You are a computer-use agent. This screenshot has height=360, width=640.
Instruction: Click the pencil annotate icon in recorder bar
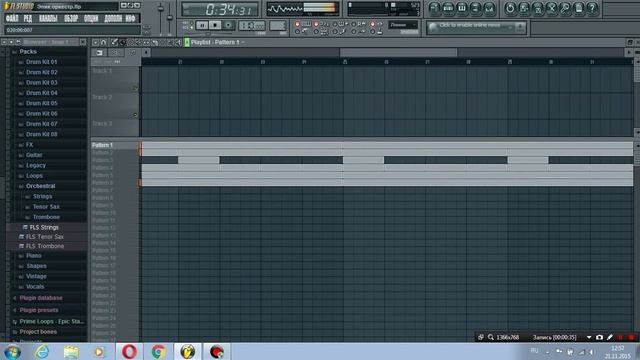[x=610, y=338]
